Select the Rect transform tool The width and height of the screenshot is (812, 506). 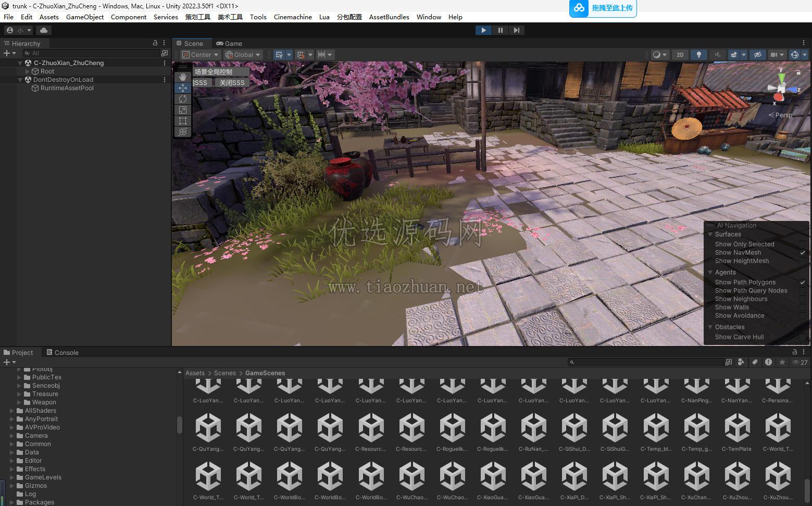(182, 121)
